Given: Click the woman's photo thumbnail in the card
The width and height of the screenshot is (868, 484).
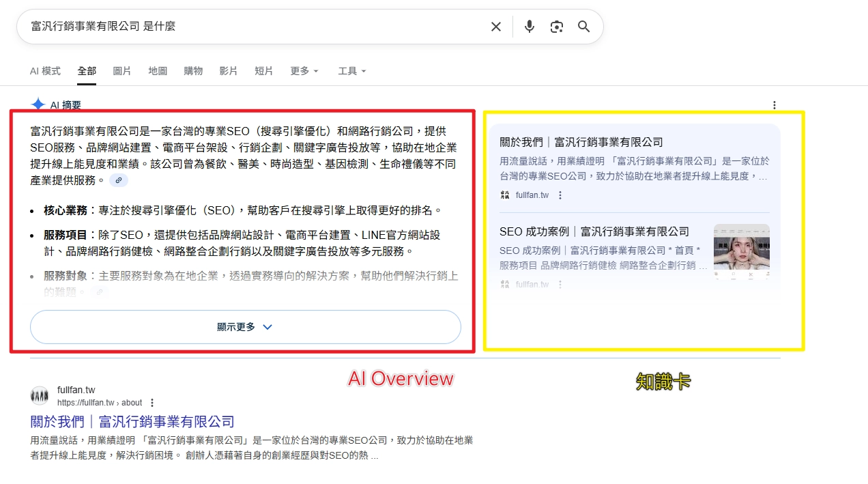Looking at the screenshot, I should pyautogui.click(x=741, y=253).
